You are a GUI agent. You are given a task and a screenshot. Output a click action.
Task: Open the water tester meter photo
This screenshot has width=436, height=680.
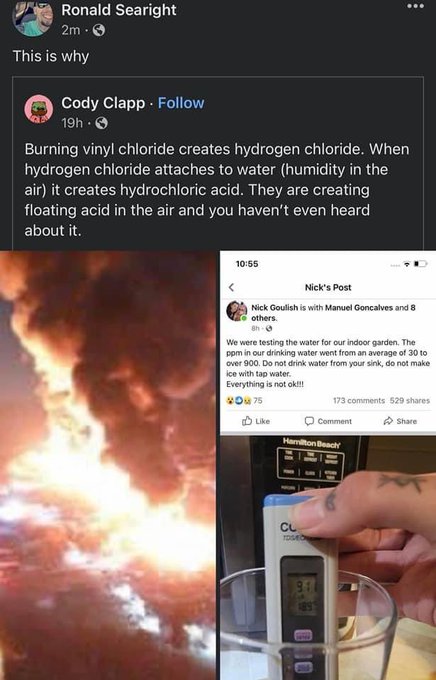coord(328,557)
